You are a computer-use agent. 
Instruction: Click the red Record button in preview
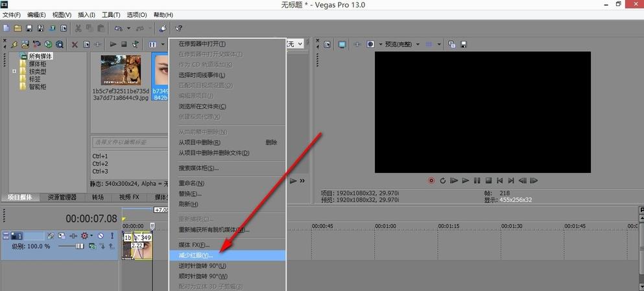431,181
